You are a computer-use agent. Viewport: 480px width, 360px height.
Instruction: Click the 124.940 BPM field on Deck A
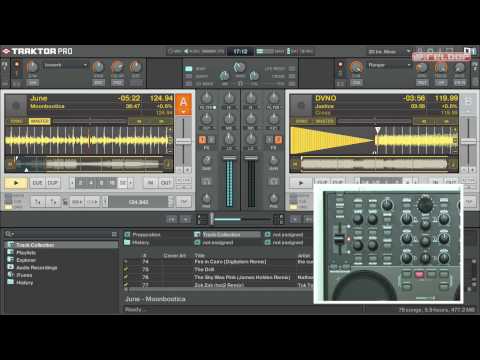click(x=138, y=202)
